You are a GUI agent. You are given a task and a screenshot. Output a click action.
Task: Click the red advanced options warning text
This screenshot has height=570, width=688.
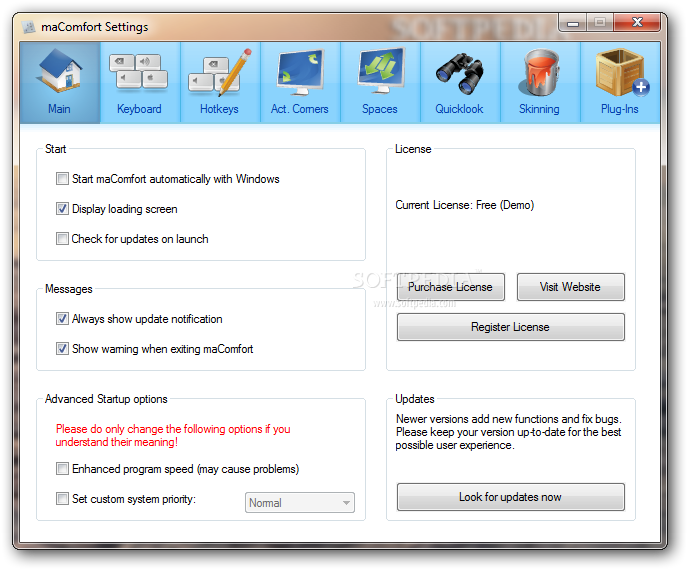coord(173,435)
